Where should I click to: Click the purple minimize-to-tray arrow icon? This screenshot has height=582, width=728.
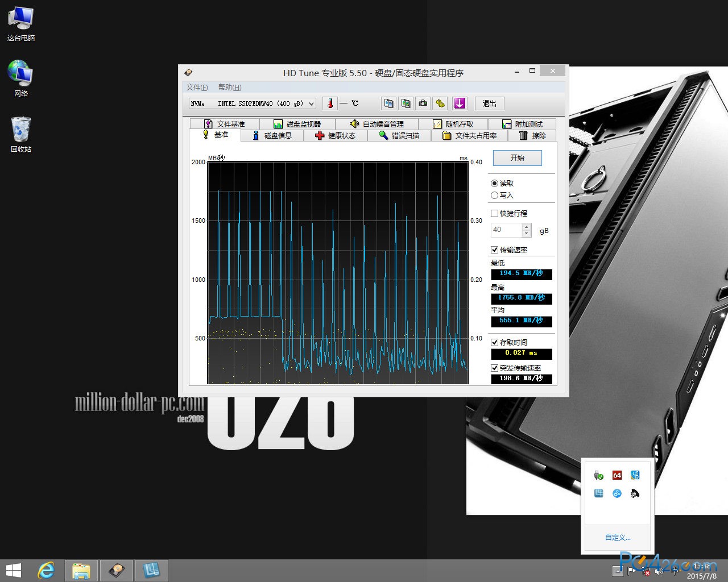point(460,103)
